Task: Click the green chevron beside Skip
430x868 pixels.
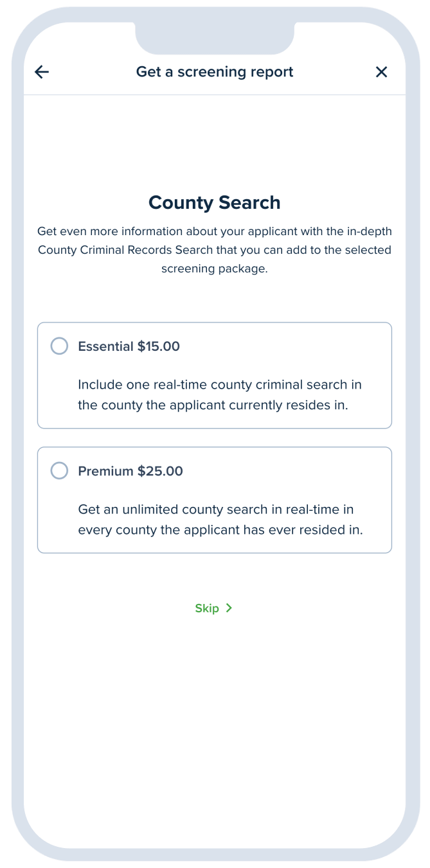Action: tap(230, 608)
